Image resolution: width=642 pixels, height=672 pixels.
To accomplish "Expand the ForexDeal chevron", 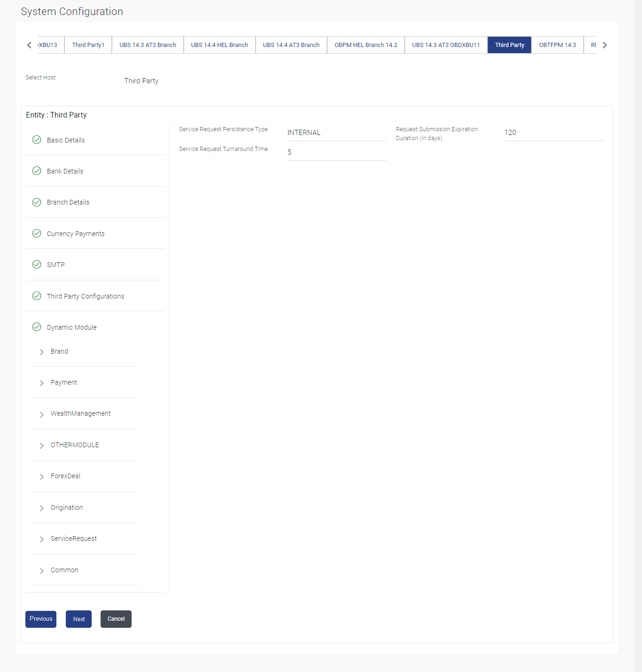I will tap(42, 476).
